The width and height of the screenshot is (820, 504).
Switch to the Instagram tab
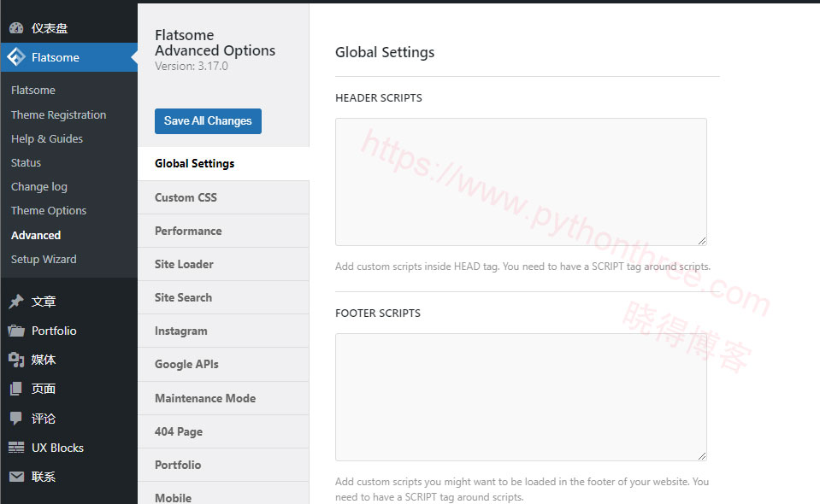[x=223, y=331]
